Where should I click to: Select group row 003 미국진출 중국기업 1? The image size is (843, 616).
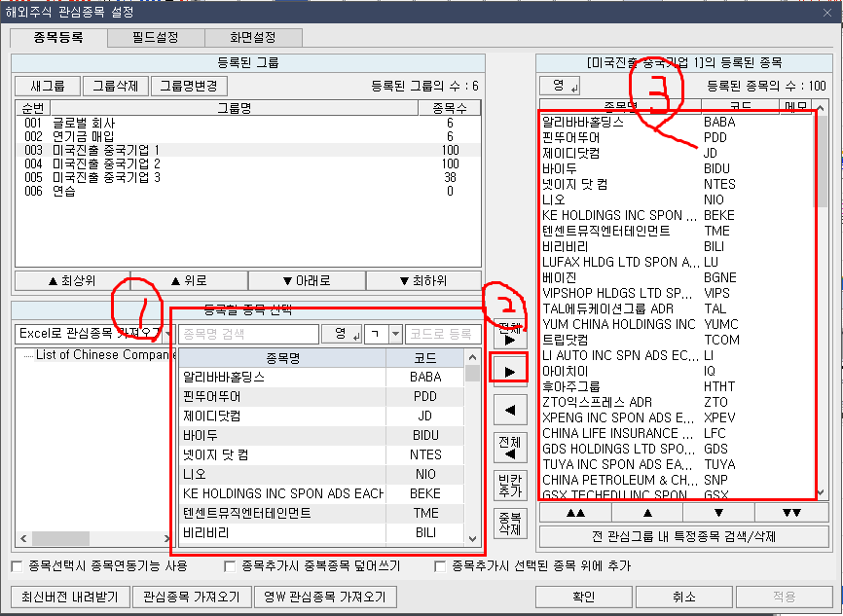pyautogui.click(x=248, y=150)
